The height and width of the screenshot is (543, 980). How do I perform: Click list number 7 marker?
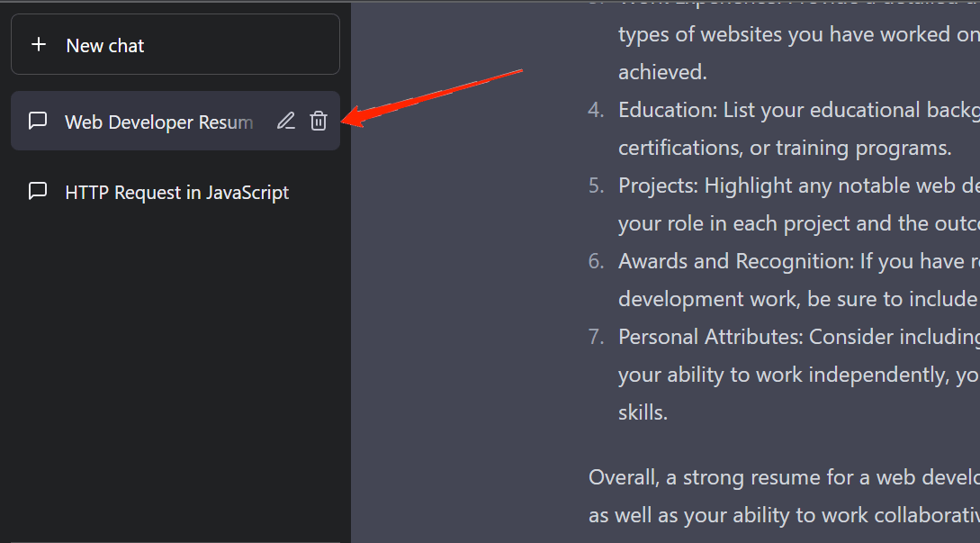596,337
